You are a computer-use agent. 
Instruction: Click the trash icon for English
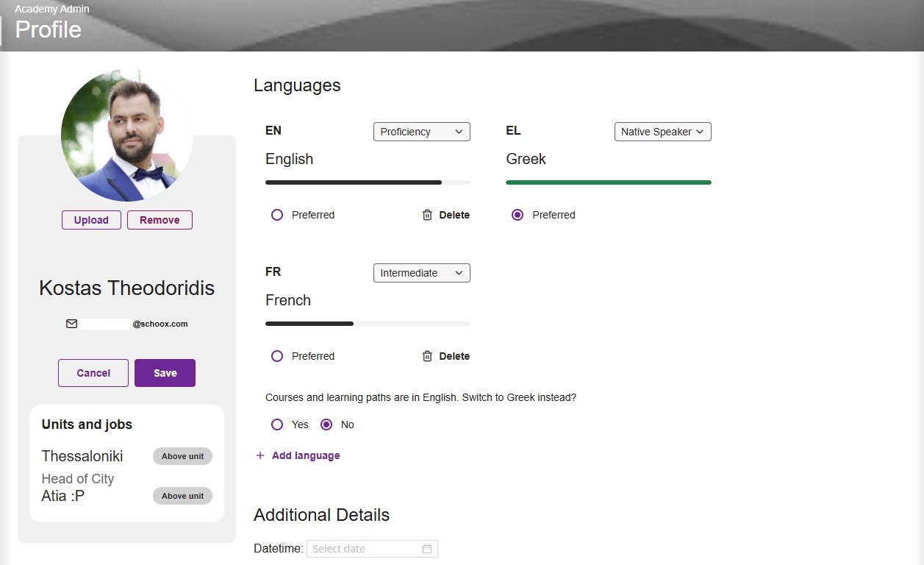427,215
